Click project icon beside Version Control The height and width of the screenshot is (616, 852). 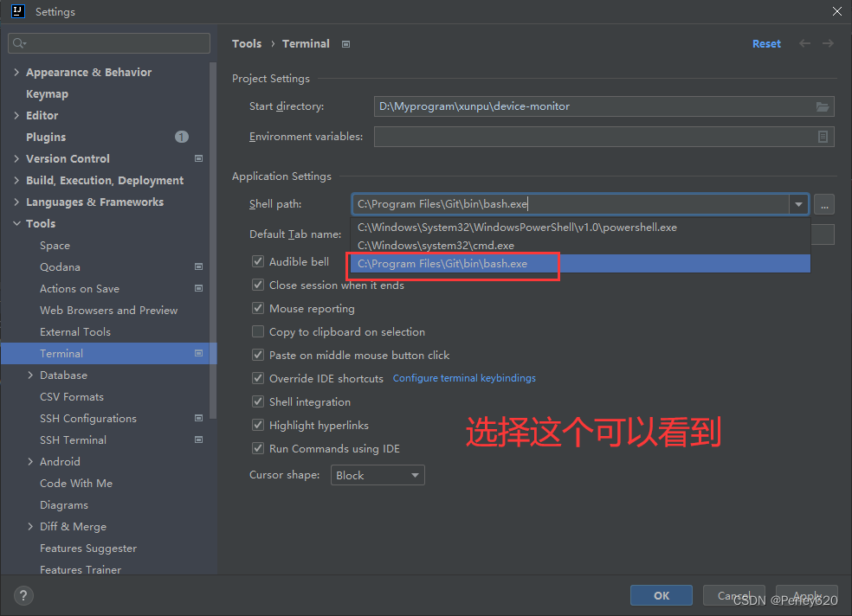(x=199, y=158)
